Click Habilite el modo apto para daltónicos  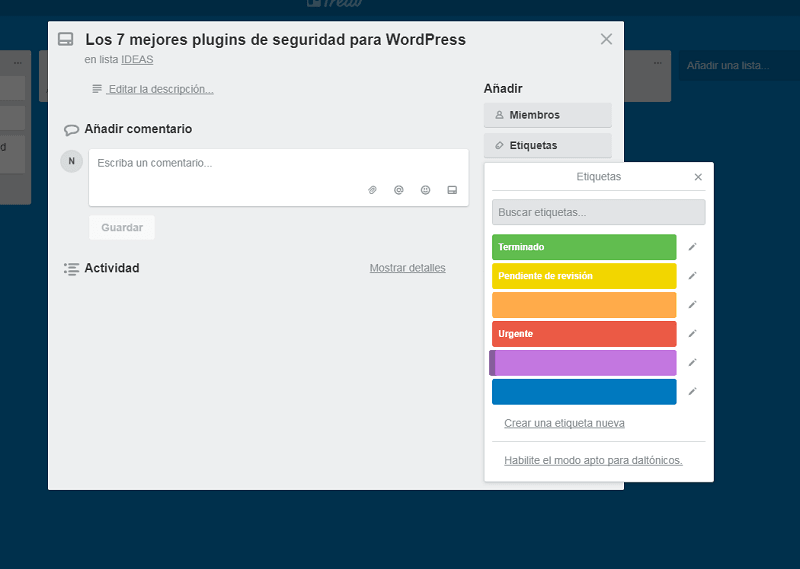tap(593, 460)
